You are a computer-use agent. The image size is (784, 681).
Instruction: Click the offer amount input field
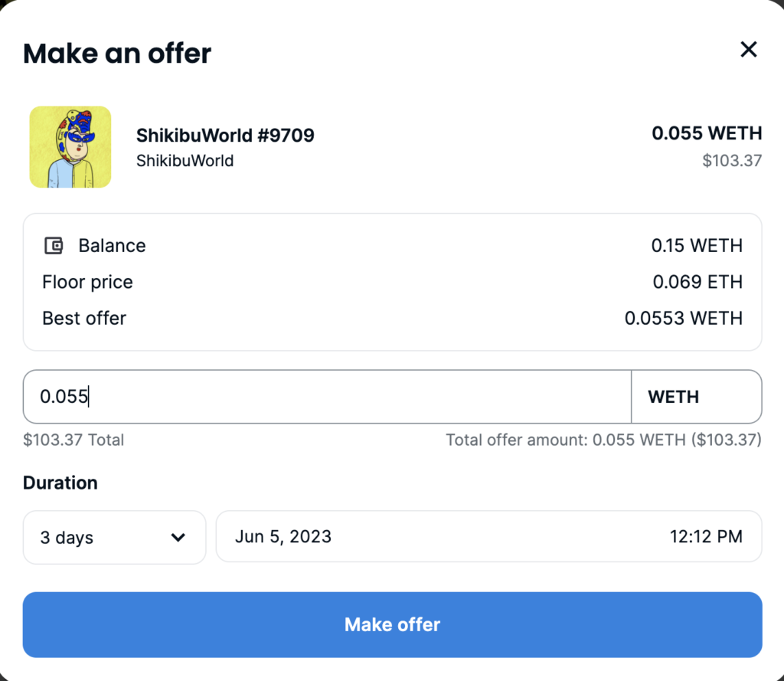[x=327, y=397]
